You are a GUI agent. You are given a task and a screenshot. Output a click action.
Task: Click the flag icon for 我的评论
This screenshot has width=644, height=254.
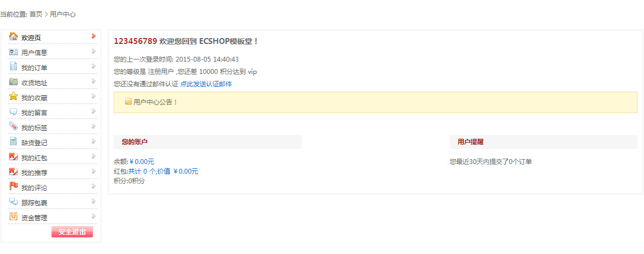tap(13, 186)
